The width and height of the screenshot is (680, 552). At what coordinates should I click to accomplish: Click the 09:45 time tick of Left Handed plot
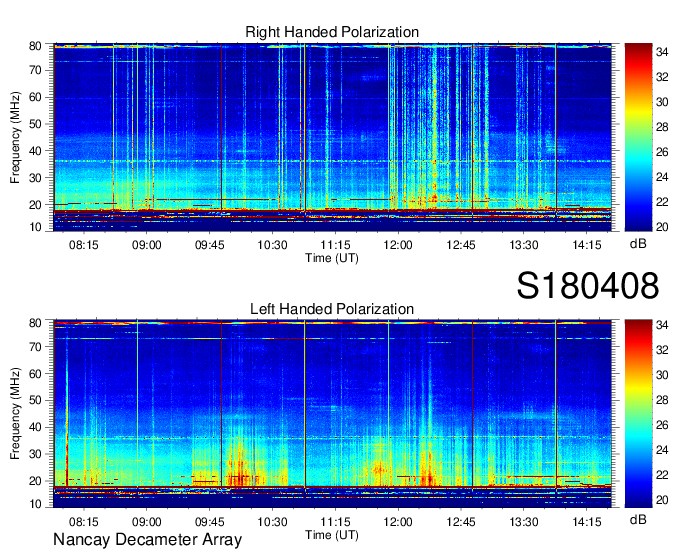(209, 522)
